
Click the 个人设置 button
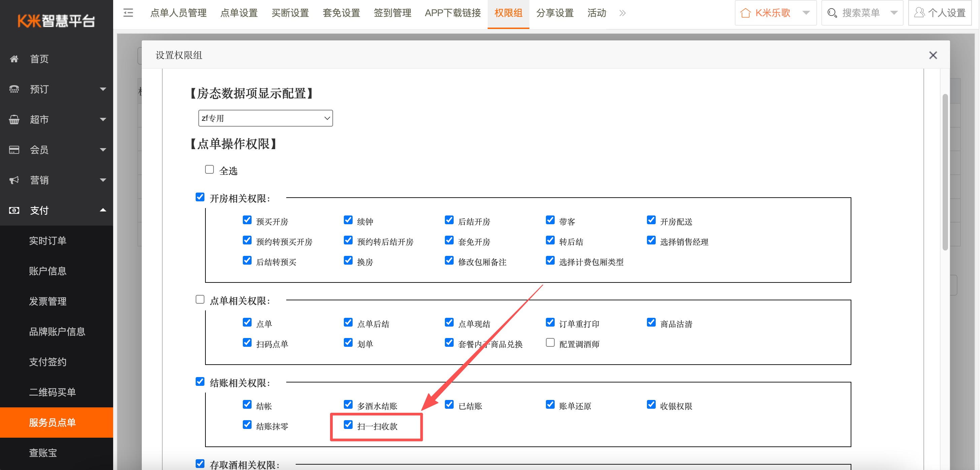click(x=940, y=13)
